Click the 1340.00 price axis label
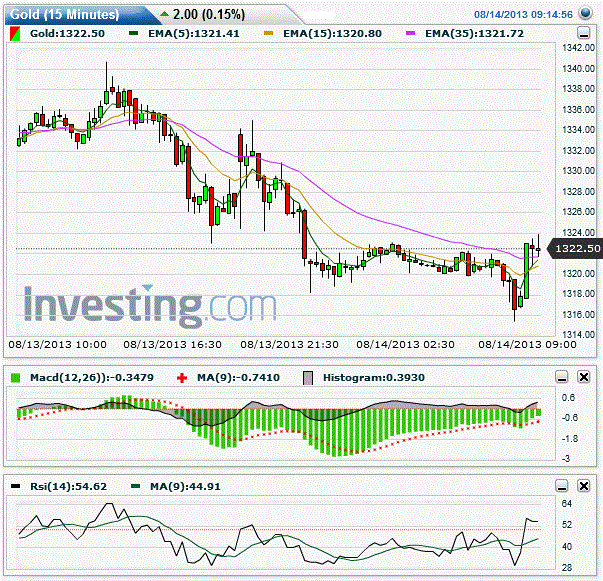The image size is (603, 581). [578, 68]
